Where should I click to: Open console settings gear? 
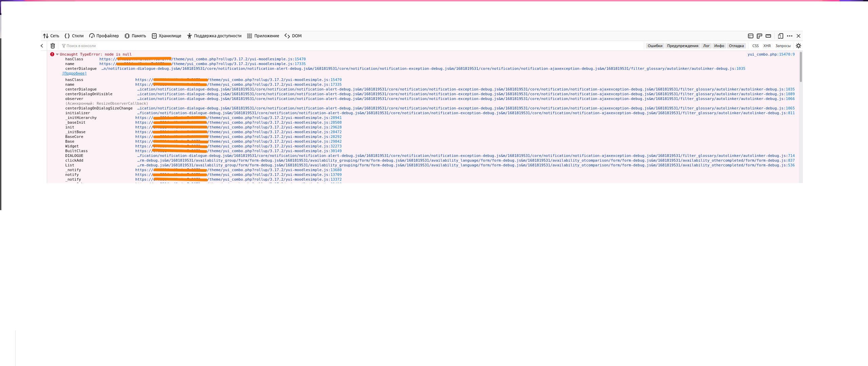[798, 46]
